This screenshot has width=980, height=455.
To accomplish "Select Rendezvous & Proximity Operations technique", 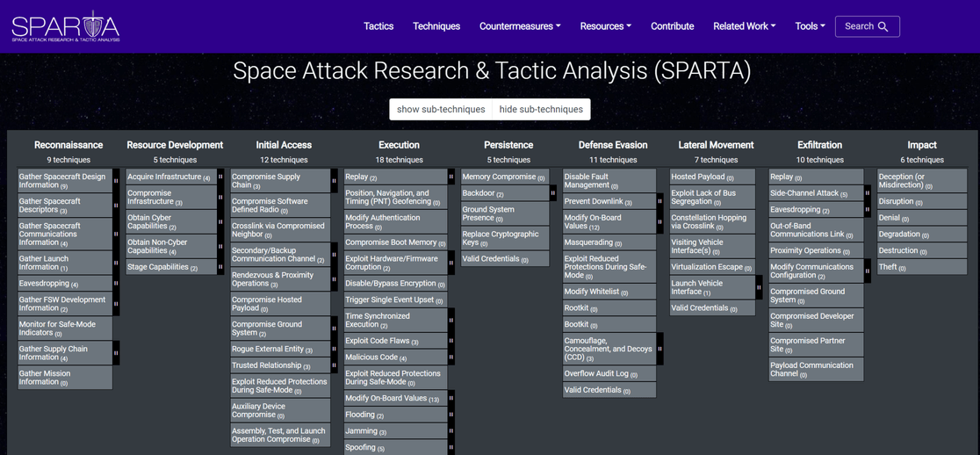I will click(280, 279).
